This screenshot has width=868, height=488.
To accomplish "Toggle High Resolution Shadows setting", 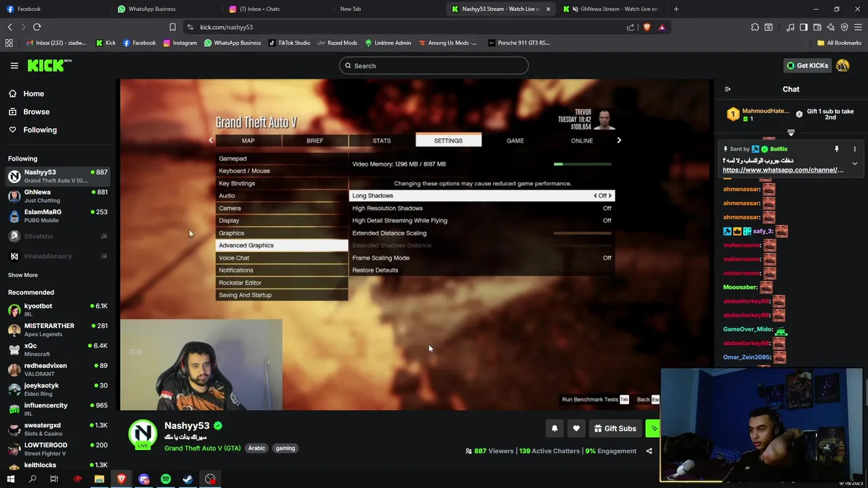I will coord(482,208).
